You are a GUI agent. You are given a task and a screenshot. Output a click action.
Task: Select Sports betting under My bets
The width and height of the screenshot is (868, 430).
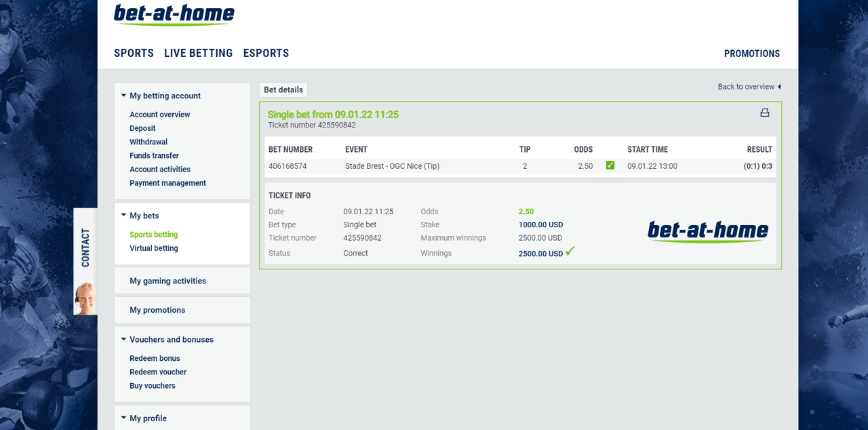coord(154,235)
